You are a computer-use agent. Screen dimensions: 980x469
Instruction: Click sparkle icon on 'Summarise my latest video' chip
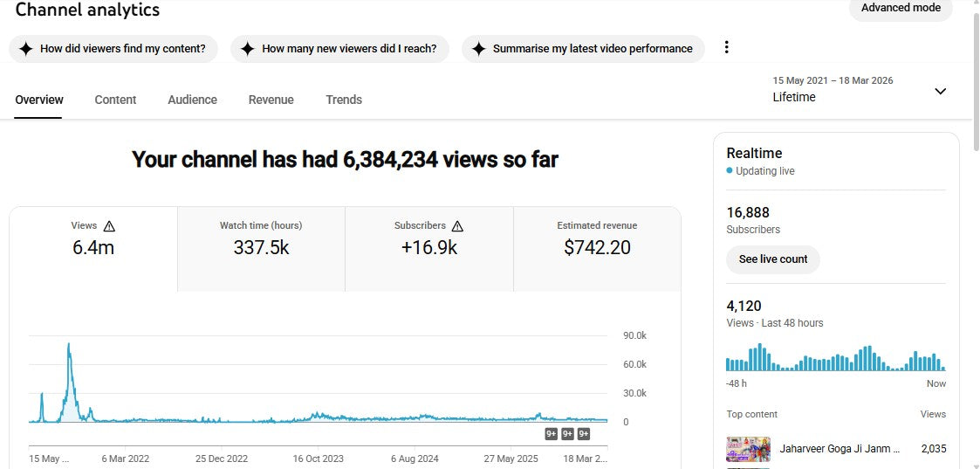point(478,49)
